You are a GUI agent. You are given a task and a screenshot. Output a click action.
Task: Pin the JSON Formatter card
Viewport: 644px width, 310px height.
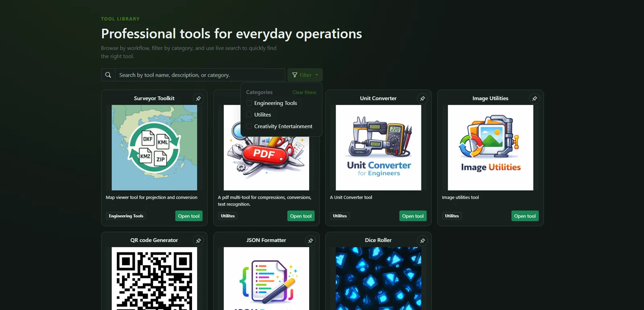tap(310, 241)
